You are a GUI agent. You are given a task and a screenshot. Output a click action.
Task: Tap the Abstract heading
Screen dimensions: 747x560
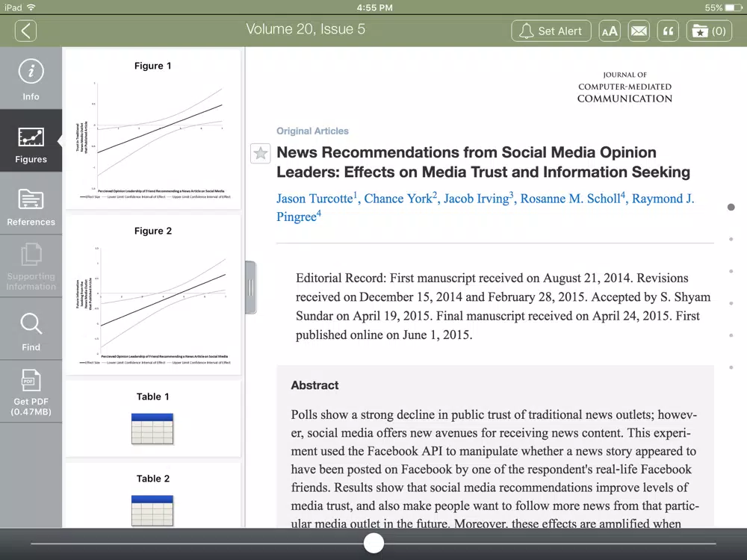[314, 385]
